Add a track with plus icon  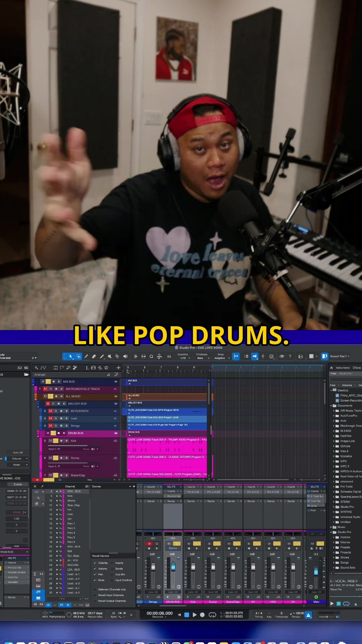pos(118,368)
